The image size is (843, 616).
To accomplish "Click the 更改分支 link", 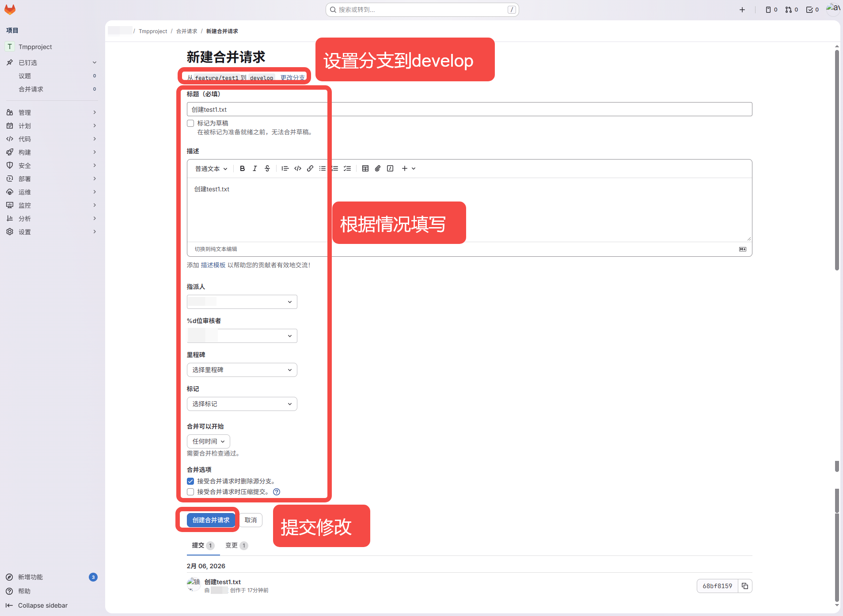I will (x=292, y=78).
